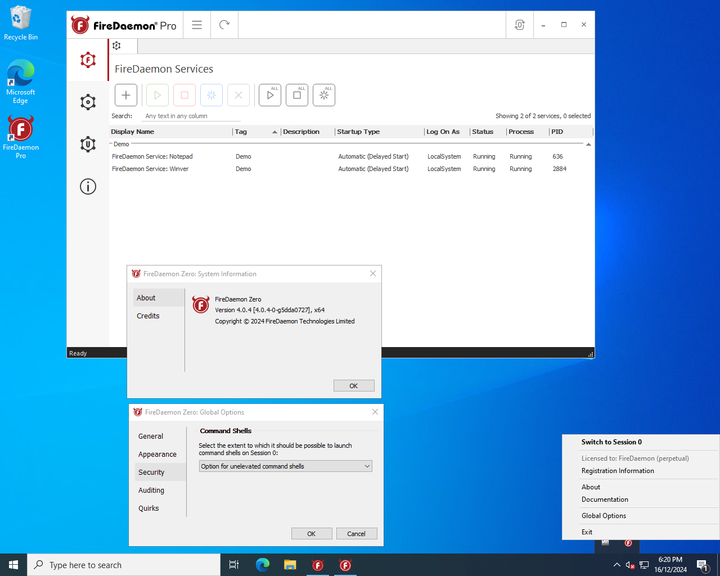The height and width of the screenshot is (576, 720).
Task: Select FireDaemon Service: Winver row
Action: tap(351, 169)
